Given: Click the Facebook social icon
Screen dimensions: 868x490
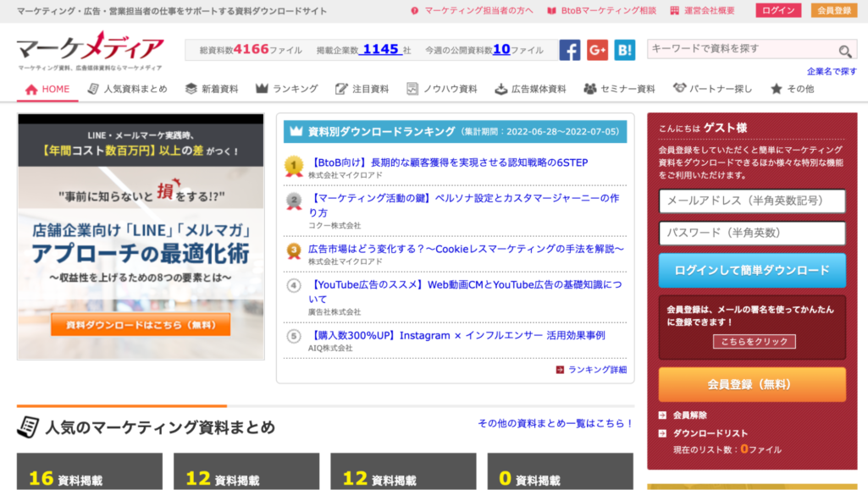Looking at the screenshot, I should pyautogui.click(x=569, y=50).
